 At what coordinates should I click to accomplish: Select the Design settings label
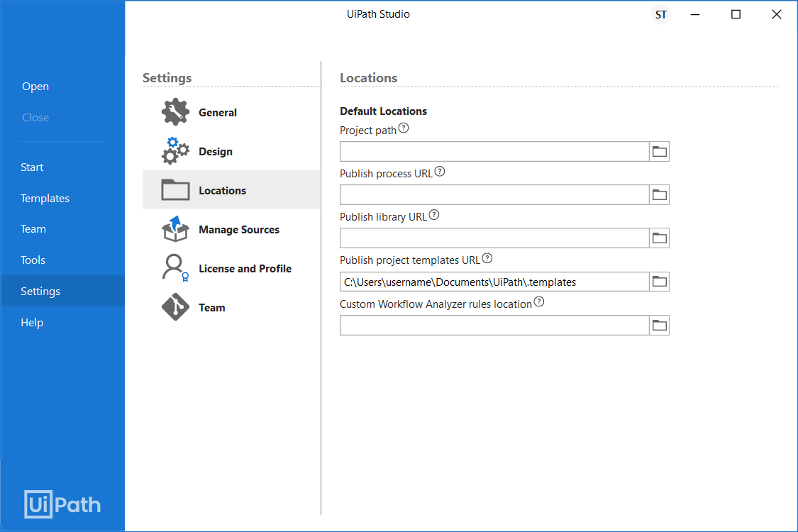click(216, 152)
